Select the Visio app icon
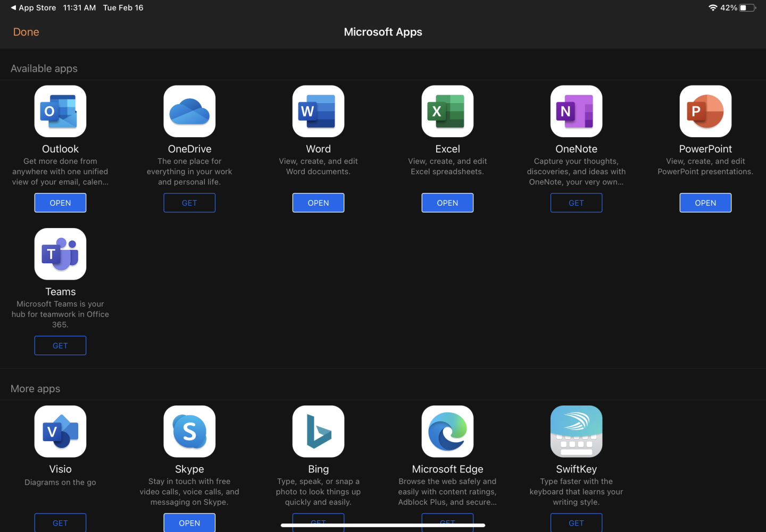The height and width of the screenshot is (532, 766). coord(60,431)
